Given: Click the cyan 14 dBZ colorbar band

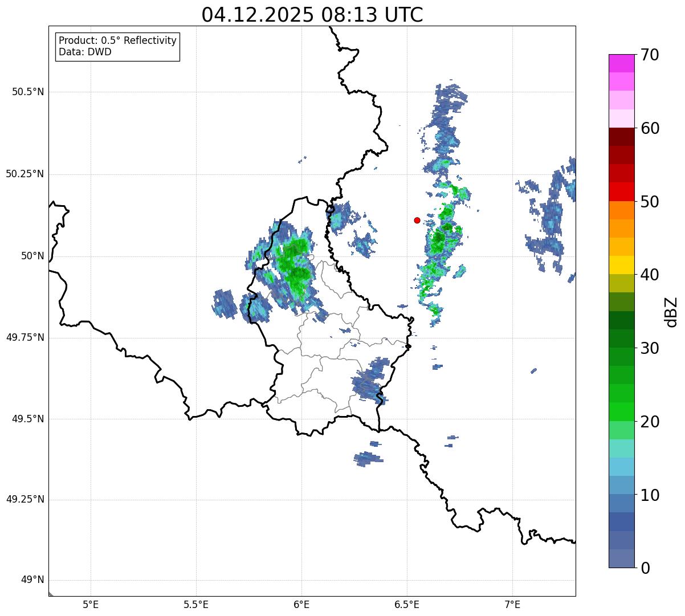Looking at the screenshot, I should pos(621,467).
